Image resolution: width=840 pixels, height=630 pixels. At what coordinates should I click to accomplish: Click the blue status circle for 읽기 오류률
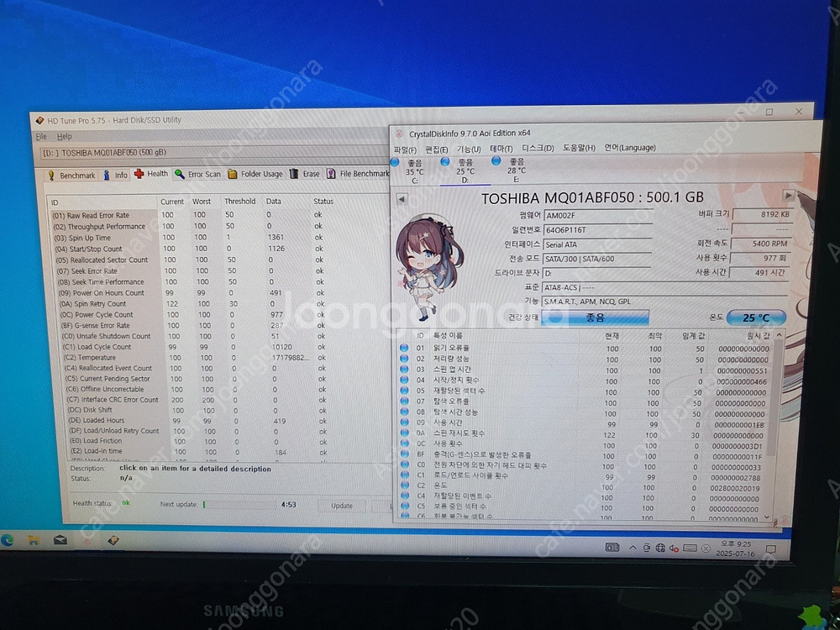pyautogui.click(x=405, y=348)
